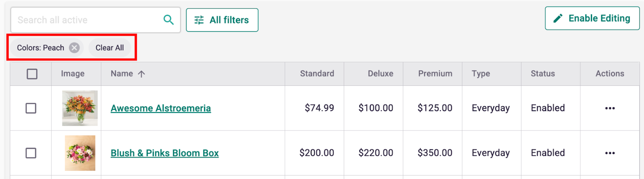Open actions menu for Blush & Pinks Bloom Box
Viewport: 644px width, 179px height.
point(610,153)
